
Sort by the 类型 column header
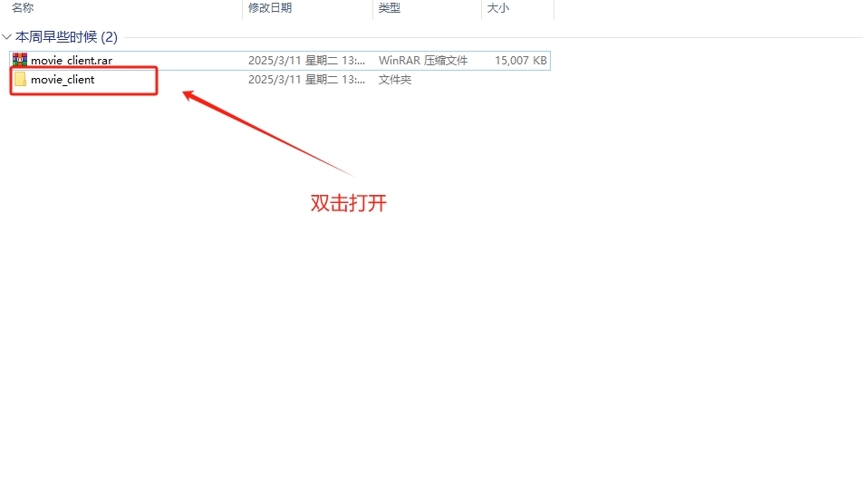(x=390, y=8)
